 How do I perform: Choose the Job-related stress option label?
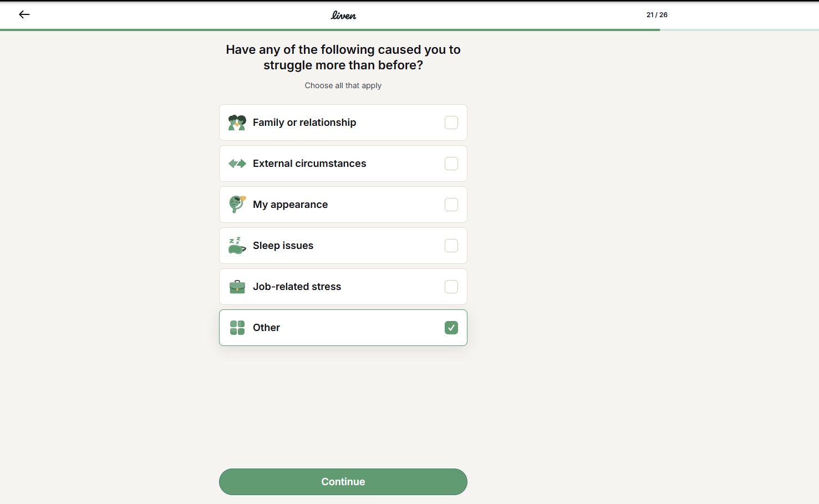[x=297, y=287]
